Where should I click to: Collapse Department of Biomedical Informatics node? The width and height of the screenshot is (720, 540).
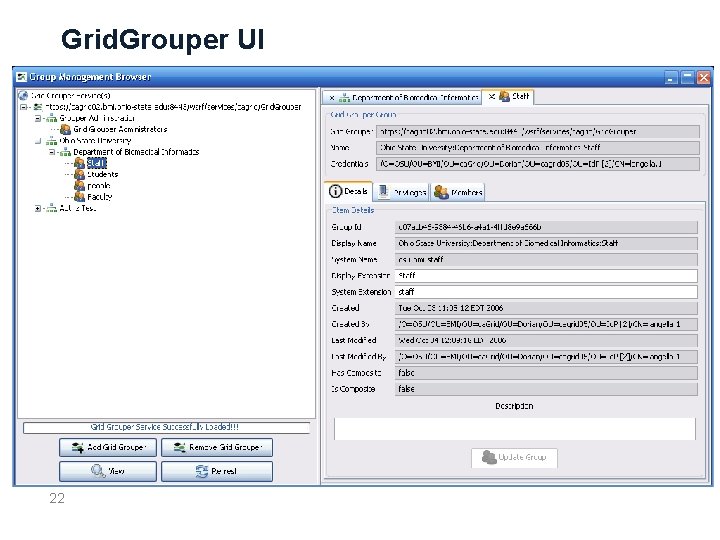[x=52, y=152]
